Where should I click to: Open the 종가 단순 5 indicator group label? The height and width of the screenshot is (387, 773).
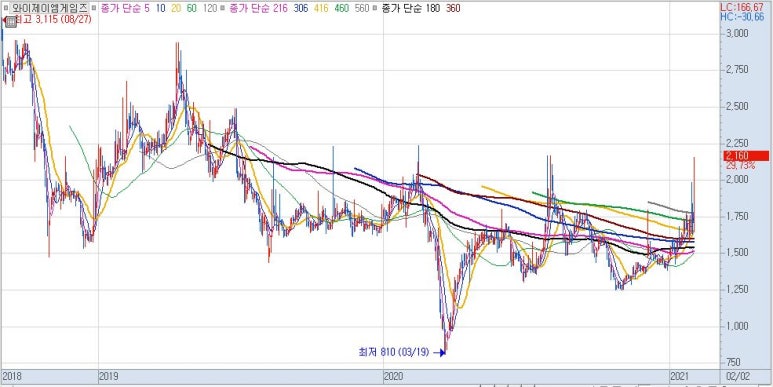point(126,8)
